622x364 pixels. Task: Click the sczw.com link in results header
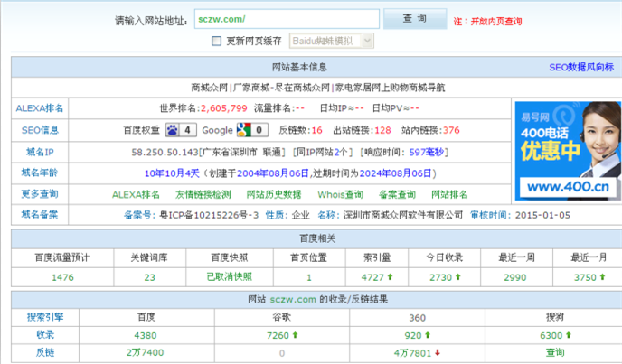click(293, 300)
